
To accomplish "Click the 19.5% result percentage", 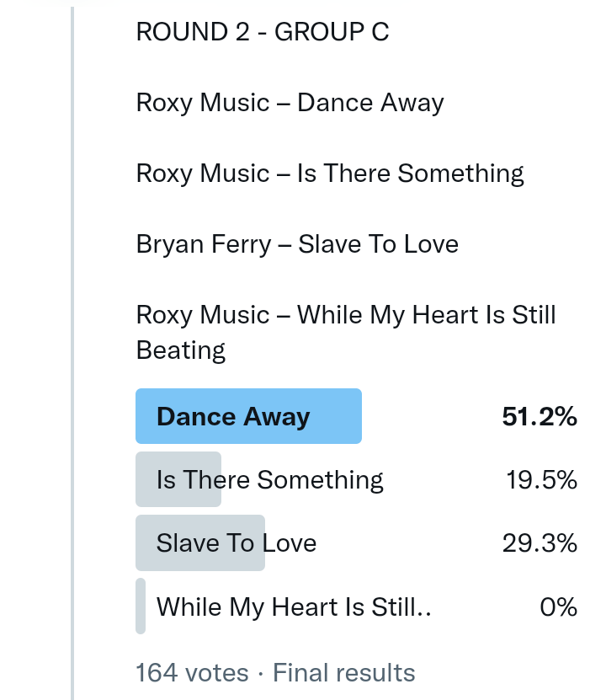I will [541, 479].
